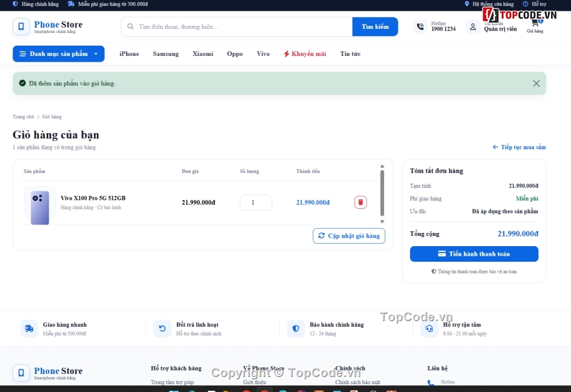Screen dimensions: 571x392
Task: Click the Hotline phone icon
Action: [420, 26]
